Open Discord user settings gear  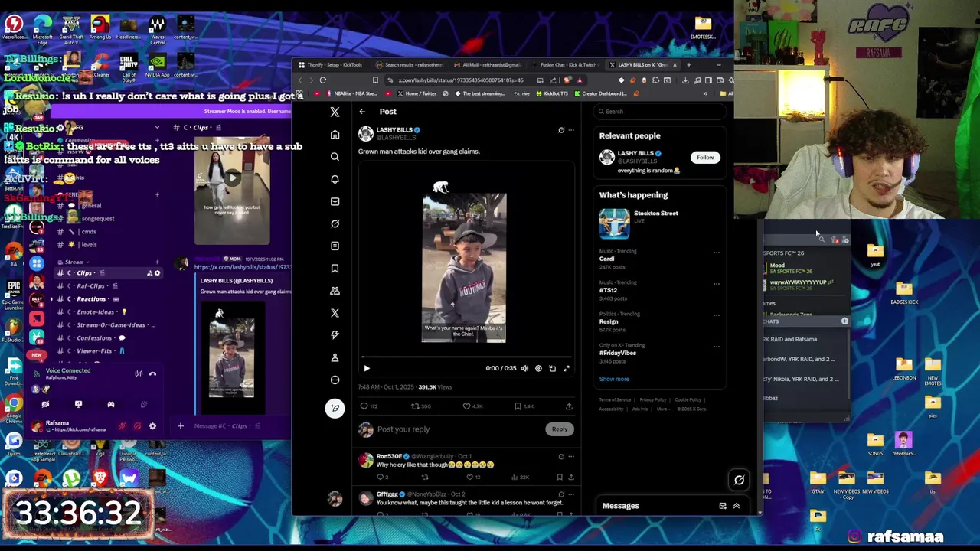tap(152, 426)
